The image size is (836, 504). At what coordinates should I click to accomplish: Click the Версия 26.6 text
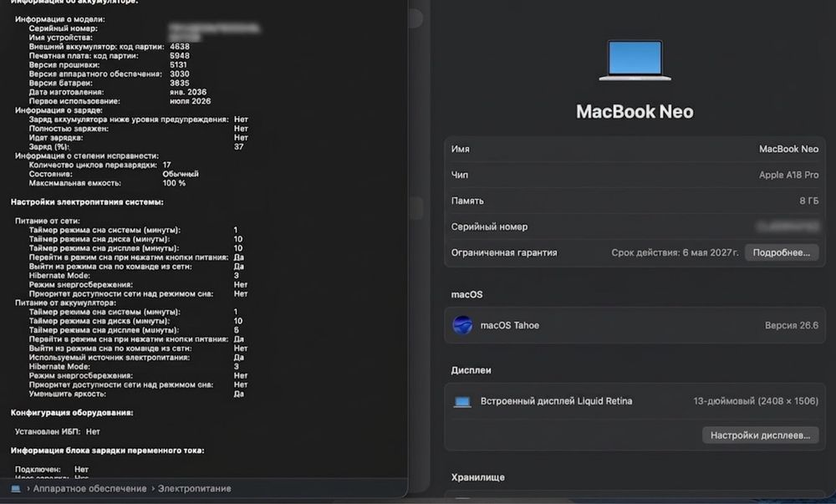[x=791, y=325]
